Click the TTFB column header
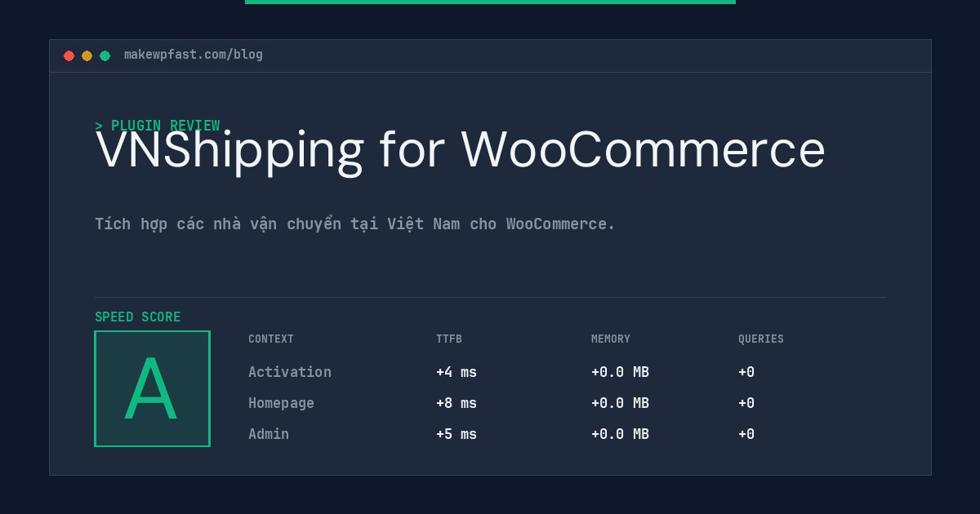980x514 pixels. coord(449,339)
